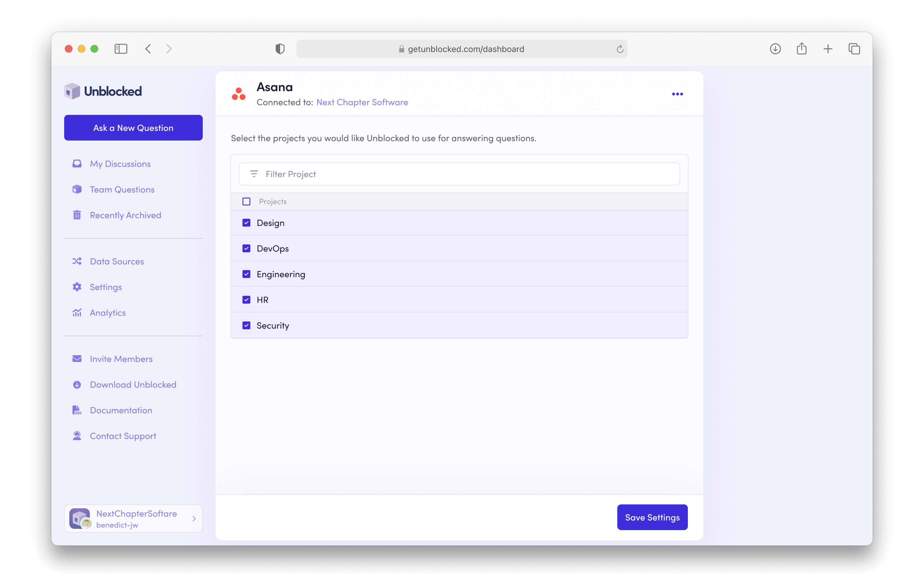Reload the page with the refresh icon
Image resolution: width=924 pixels, height=584 pixels.
[620, 49]
